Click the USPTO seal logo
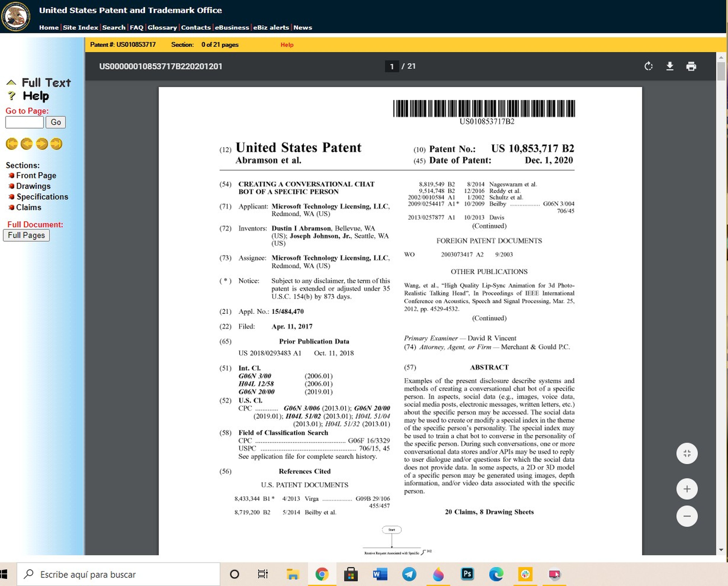 (x=16, y=16)
